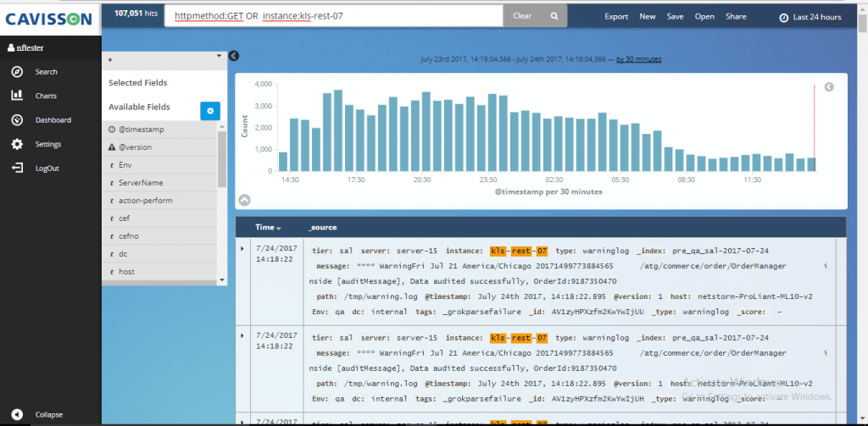Click the @timestamp field name
Viewport: 868px width, 426px height.
click(x=142, y=130)
